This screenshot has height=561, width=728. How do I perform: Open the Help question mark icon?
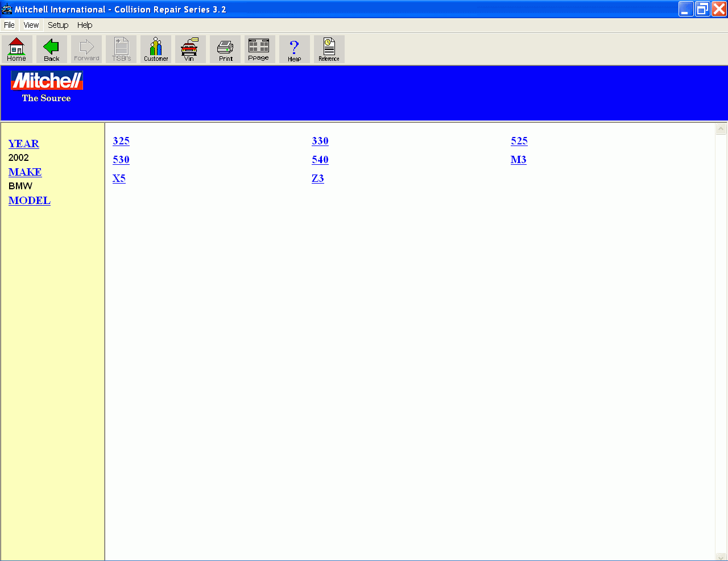click(295, 49)
